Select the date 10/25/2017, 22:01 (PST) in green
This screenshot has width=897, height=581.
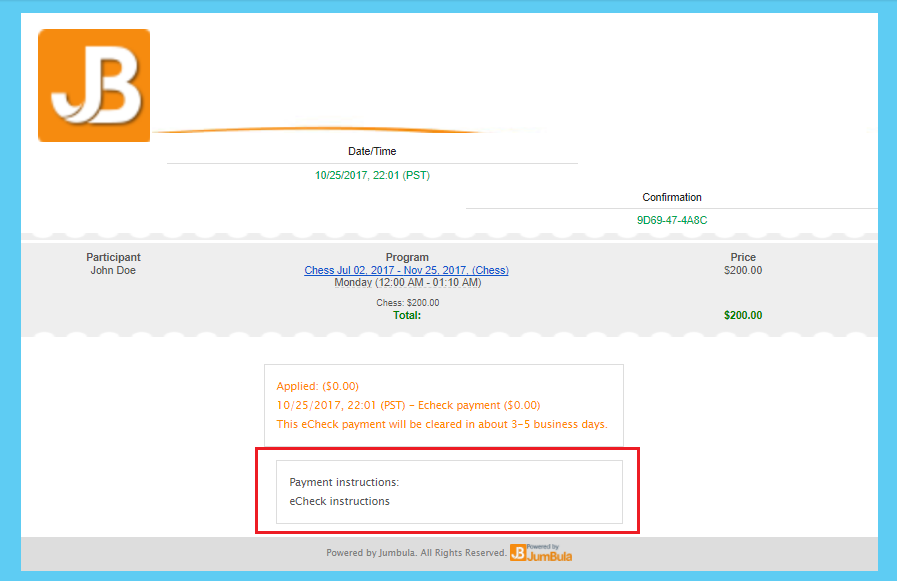(372, 176)
